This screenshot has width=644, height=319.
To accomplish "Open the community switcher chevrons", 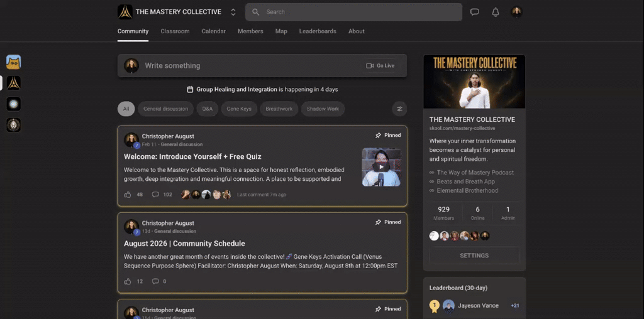I will click(x=233, y=12).
